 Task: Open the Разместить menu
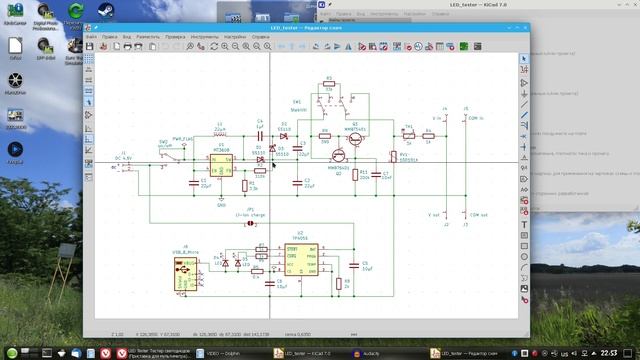click(148, 37)
